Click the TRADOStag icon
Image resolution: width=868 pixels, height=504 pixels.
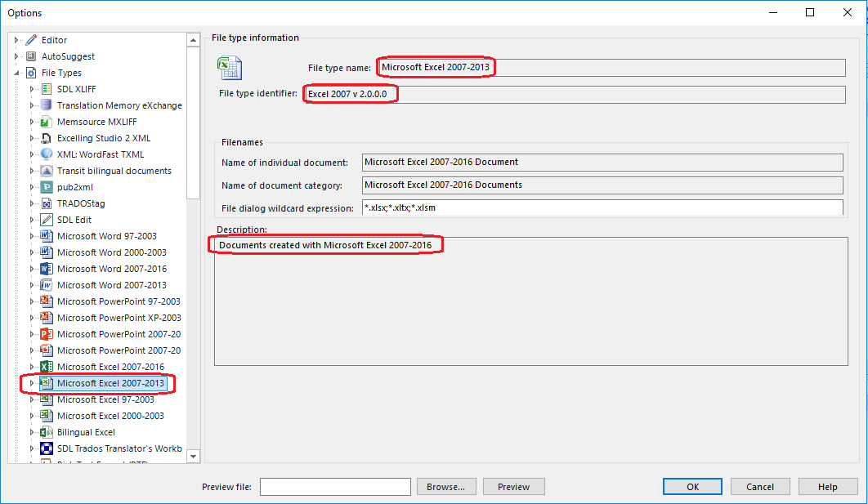[47, 203]
